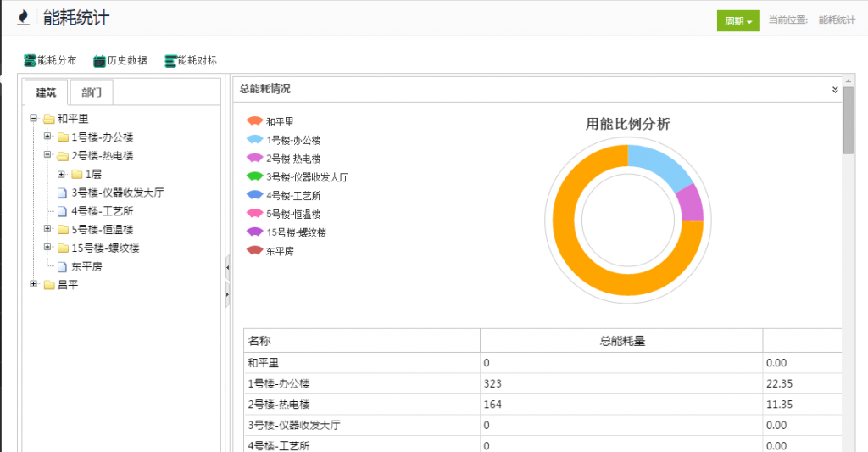
Task: Click the value 323 in table
Action: click(492, 384)
